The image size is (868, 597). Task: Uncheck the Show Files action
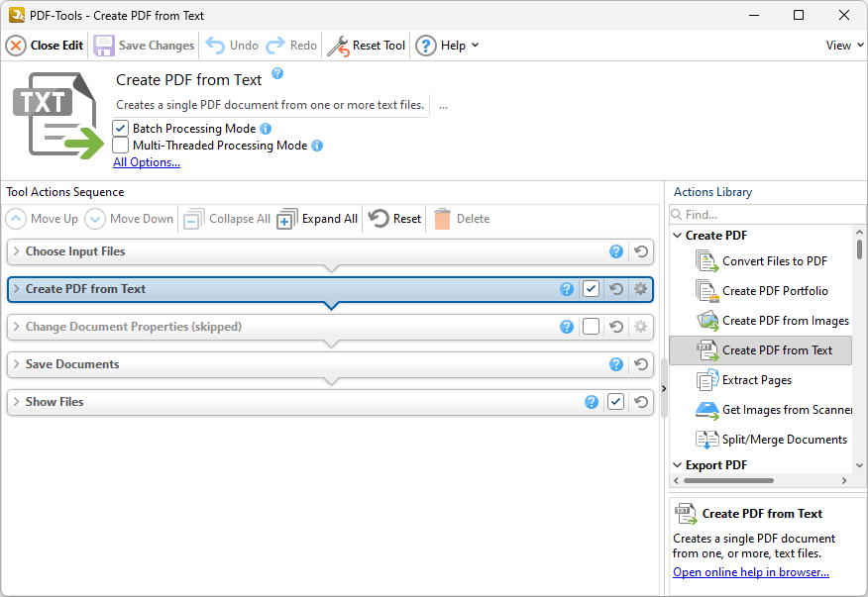(x=616, y=402)
